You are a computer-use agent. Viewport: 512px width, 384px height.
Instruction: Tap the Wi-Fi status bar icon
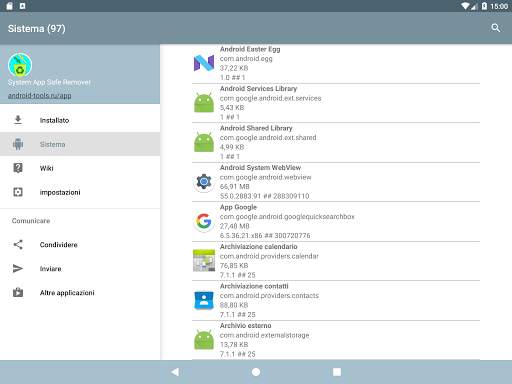click(465, 6)
